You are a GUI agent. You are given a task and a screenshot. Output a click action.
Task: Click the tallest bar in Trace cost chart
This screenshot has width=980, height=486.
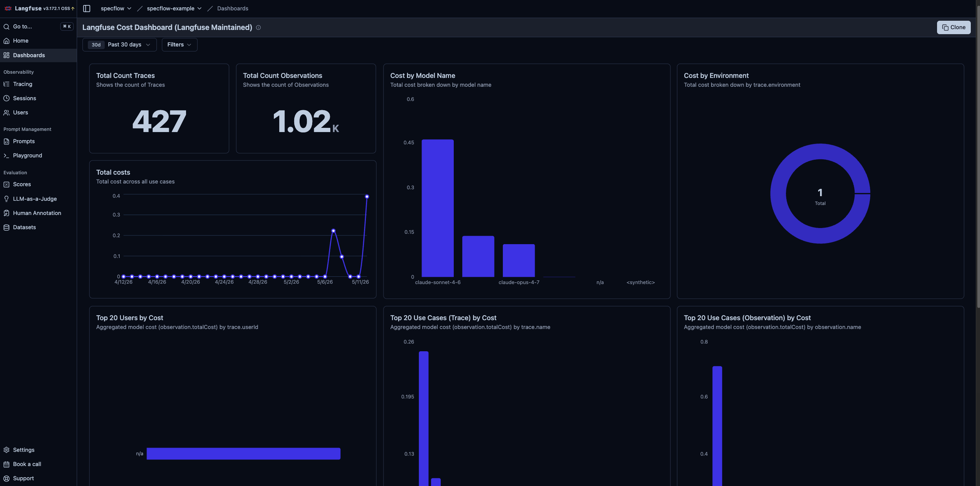(x=423, y=418)
